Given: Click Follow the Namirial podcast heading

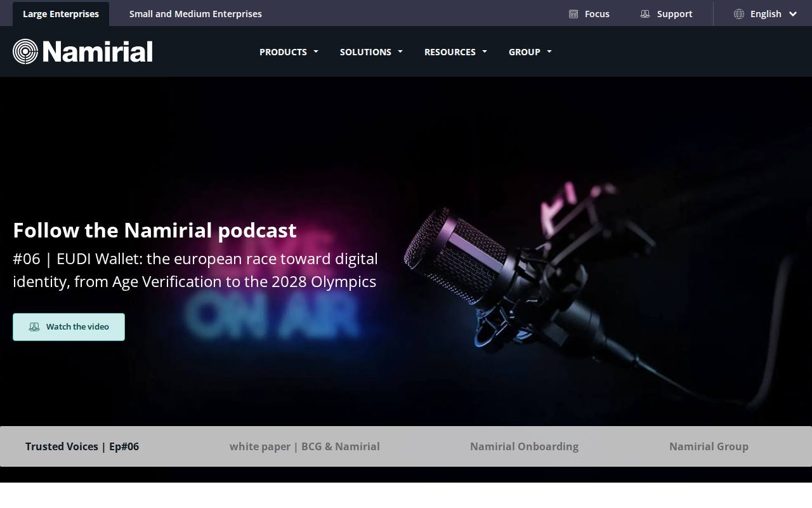Looking at the screenshot, I should pyautogui.click(x=155, y=230).
